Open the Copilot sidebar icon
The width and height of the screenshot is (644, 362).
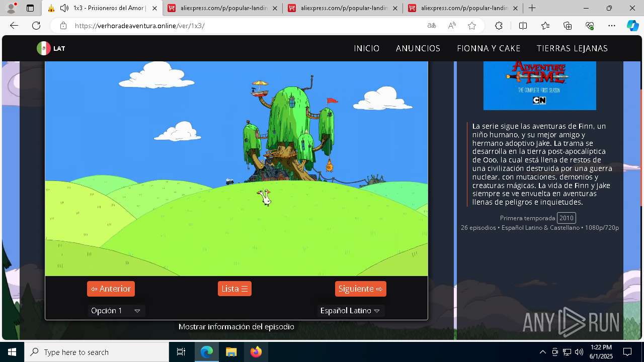632,26
